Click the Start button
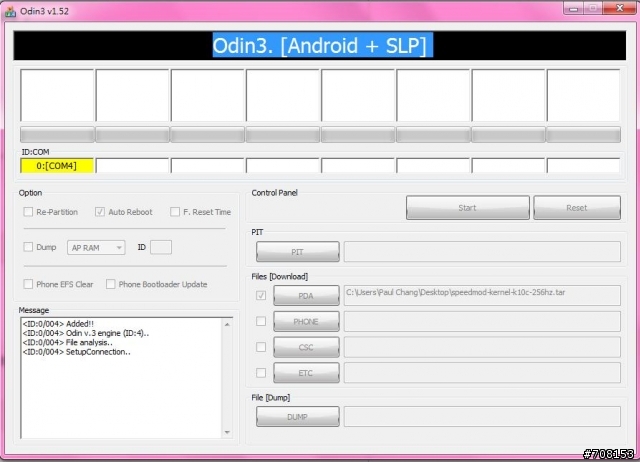This screenshot has height=462, width=640. 468,208
